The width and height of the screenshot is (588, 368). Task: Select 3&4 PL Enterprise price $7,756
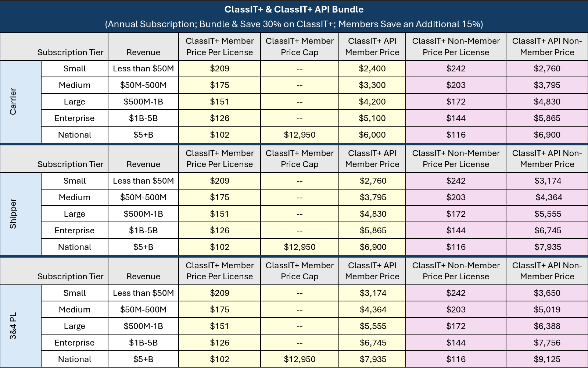(547, 343)
